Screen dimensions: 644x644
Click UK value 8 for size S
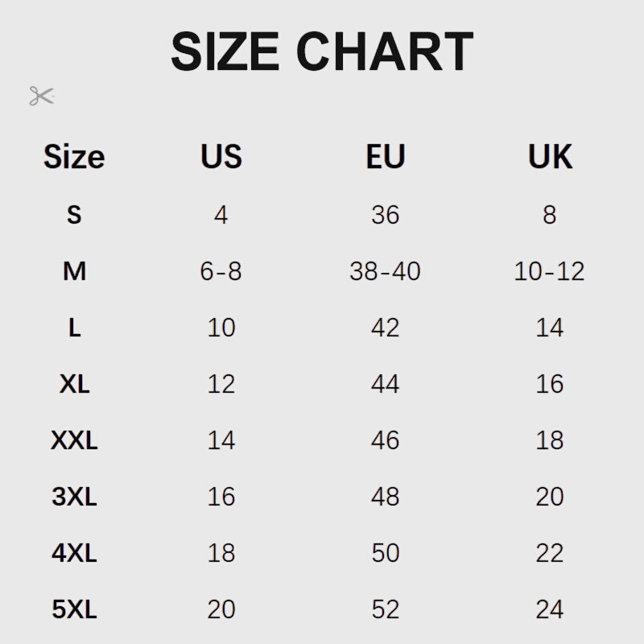(549, 215)
